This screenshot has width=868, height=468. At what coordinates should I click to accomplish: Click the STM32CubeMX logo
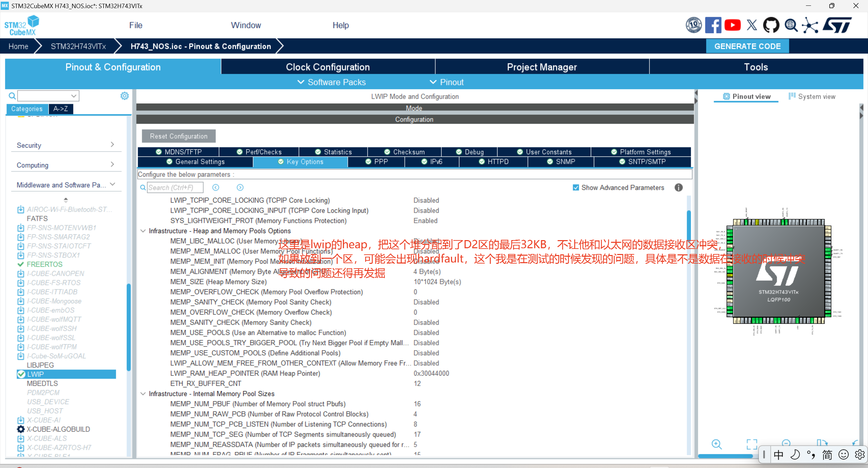pos(22,25)
